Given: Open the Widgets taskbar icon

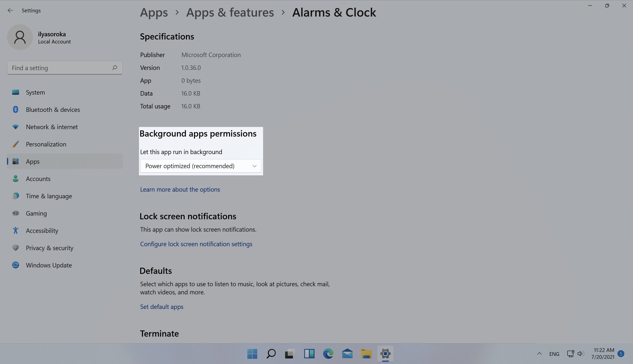Looking at the screenshot, I should pyautogui.click(x=309, y=353).
